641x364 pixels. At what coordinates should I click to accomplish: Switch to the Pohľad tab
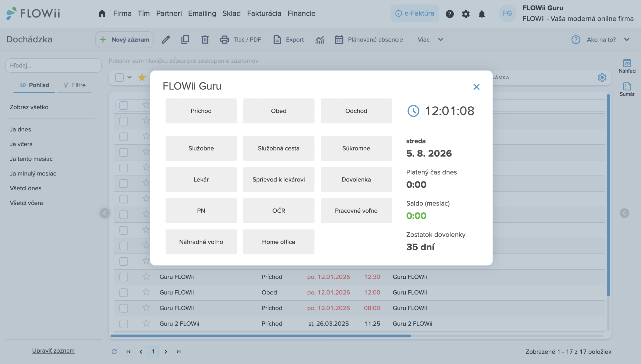point(34,85)
